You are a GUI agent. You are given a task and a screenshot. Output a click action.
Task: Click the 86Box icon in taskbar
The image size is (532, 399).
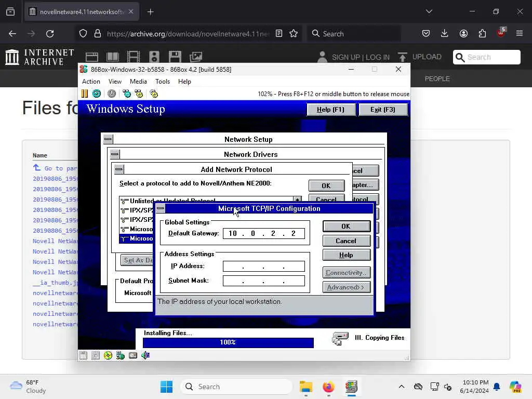[x=351, y=387]
